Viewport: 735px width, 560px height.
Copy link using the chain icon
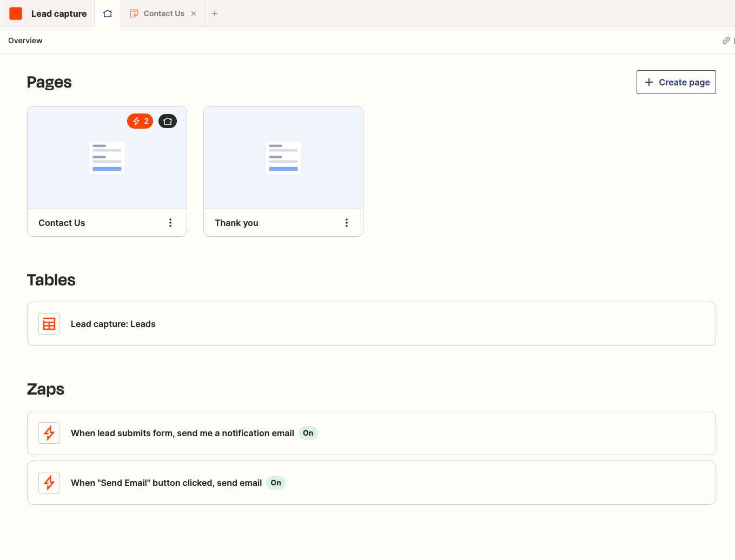click(726, 41)
